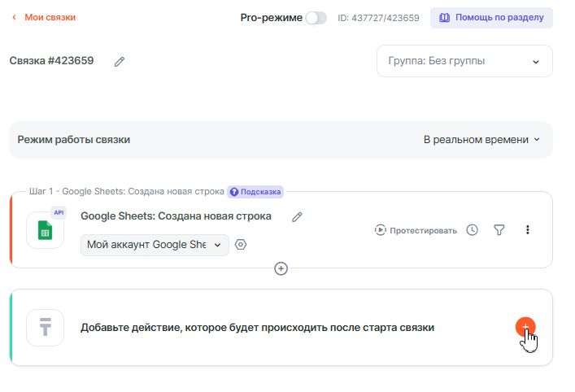Go back to Мои связки
The width and height of the screenshot is (575, 392).
click(44, 17)
